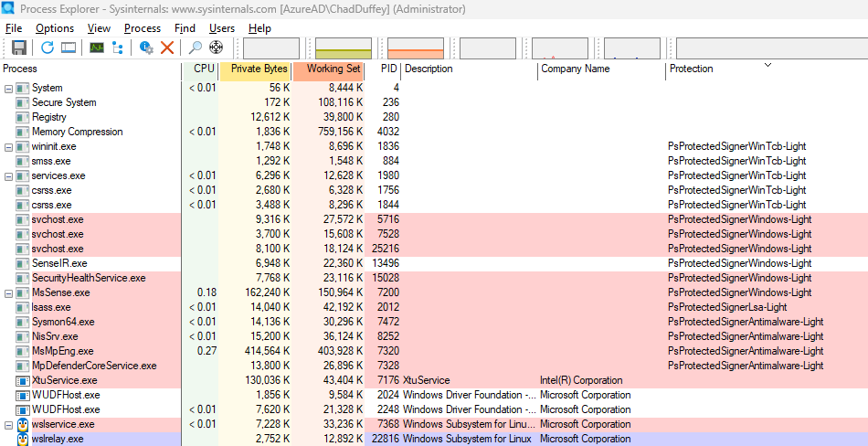Open the Process menu
868x446 pixels.
143,28
